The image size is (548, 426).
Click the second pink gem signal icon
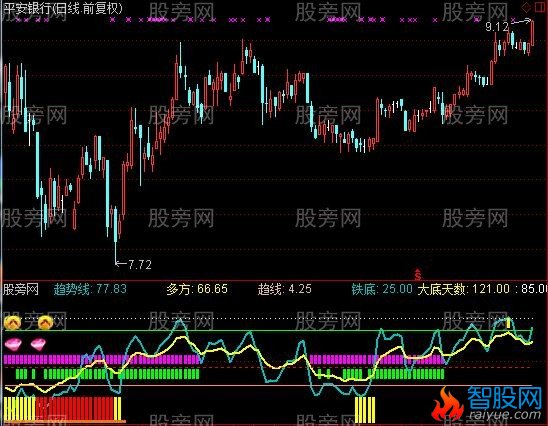[x=38, y=344]
